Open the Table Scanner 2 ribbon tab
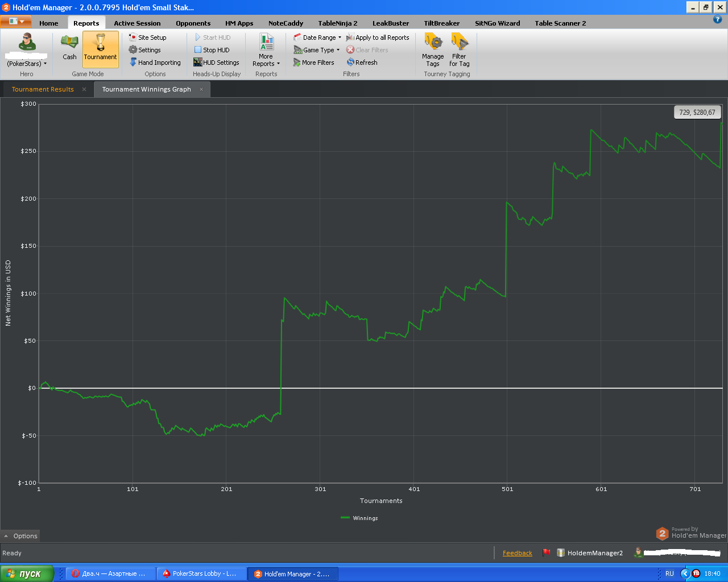 (x=560, y=23)
